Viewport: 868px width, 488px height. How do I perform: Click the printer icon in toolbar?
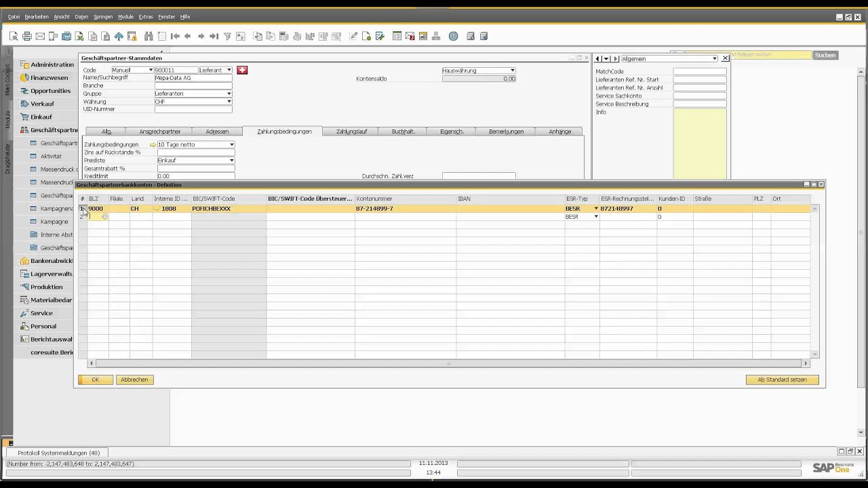tap(27, 36)
